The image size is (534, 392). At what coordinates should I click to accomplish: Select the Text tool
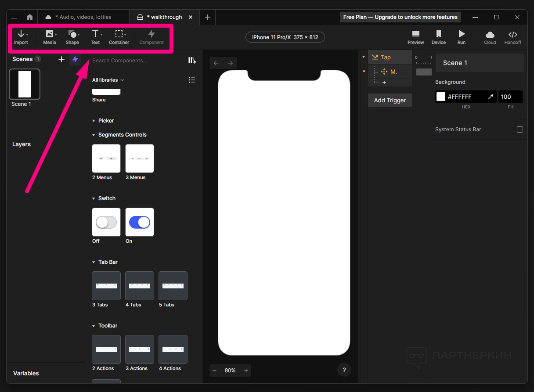95,37
